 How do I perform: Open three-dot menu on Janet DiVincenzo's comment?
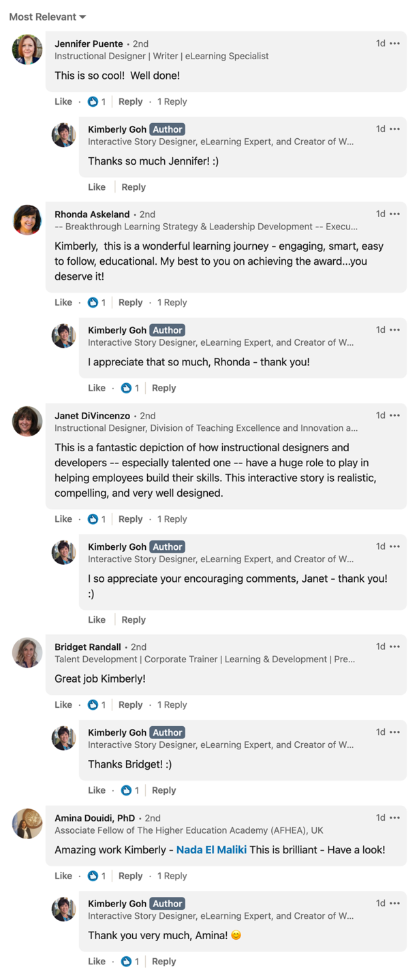(x=394, y=415)
